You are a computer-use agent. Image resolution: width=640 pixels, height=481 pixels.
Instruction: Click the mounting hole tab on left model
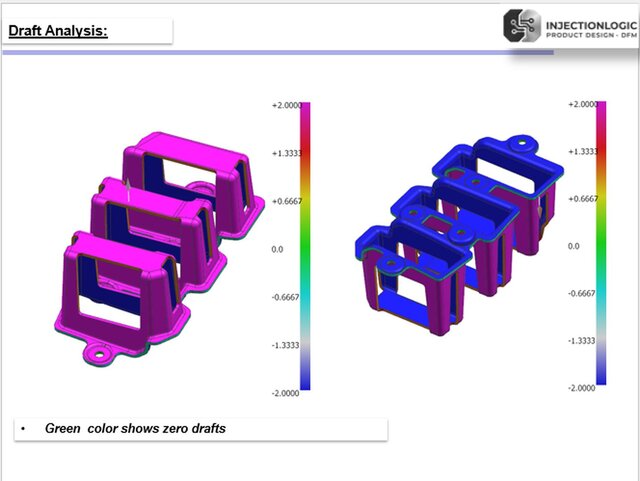[x=100, y=352]
